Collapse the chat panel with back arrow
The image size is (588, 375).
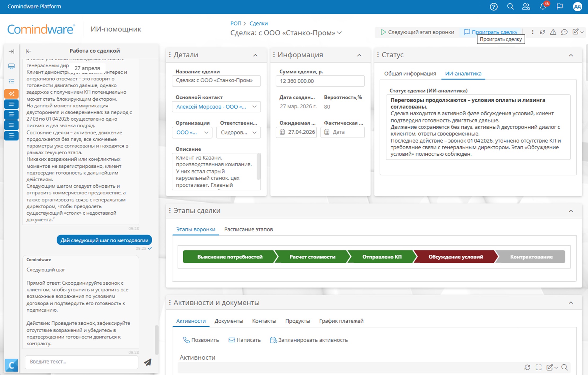click(x=28, y=51)
